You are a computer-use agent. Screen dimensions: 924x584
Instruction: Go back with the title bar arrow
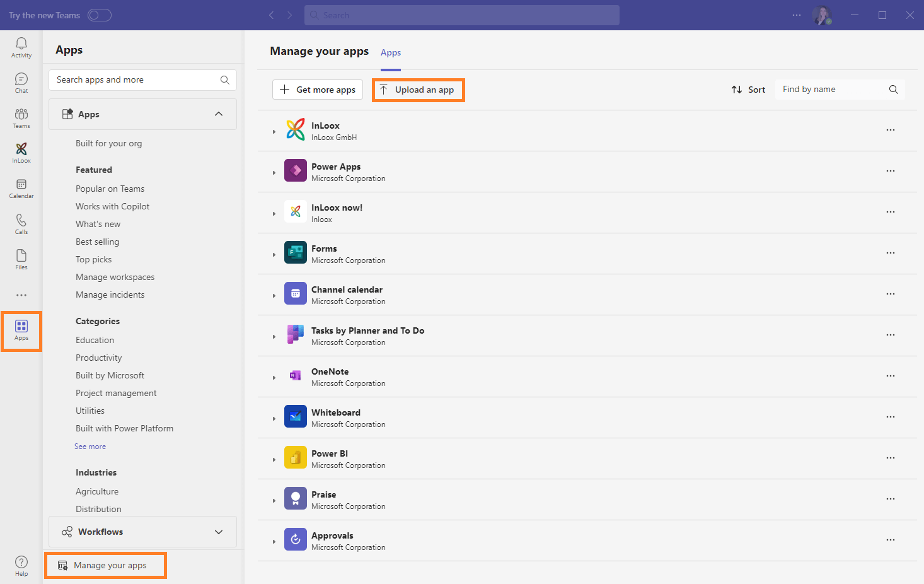pos(271,15)
